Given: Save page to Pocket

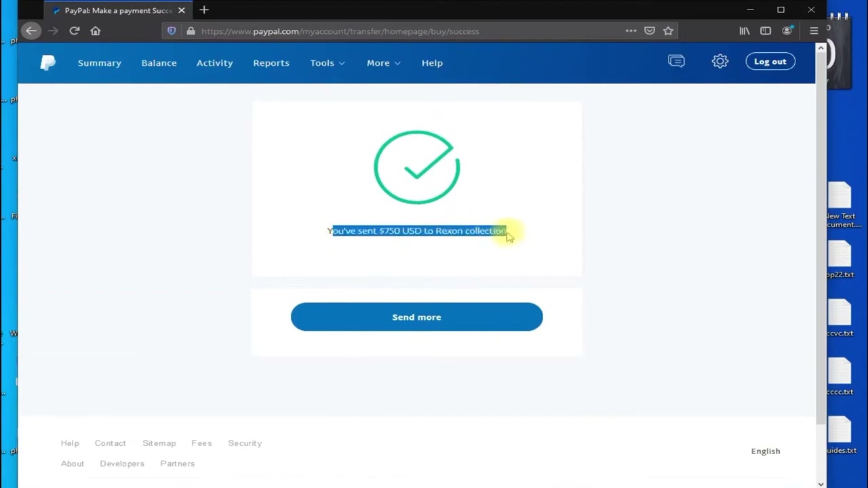Looking at the screenshot, I should coord(650,30).
